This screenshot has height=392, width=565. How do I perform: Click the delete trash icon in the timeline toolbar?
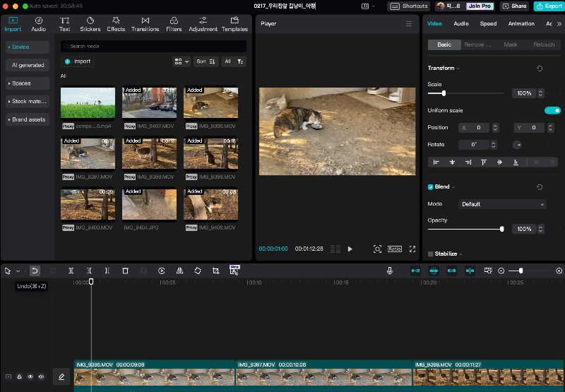[125, 271]
